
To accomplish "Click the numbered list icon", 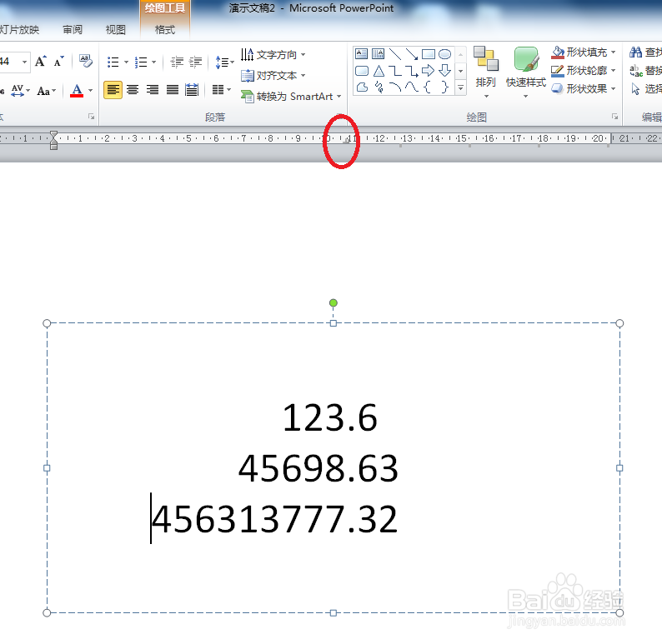I will (141, 62).
